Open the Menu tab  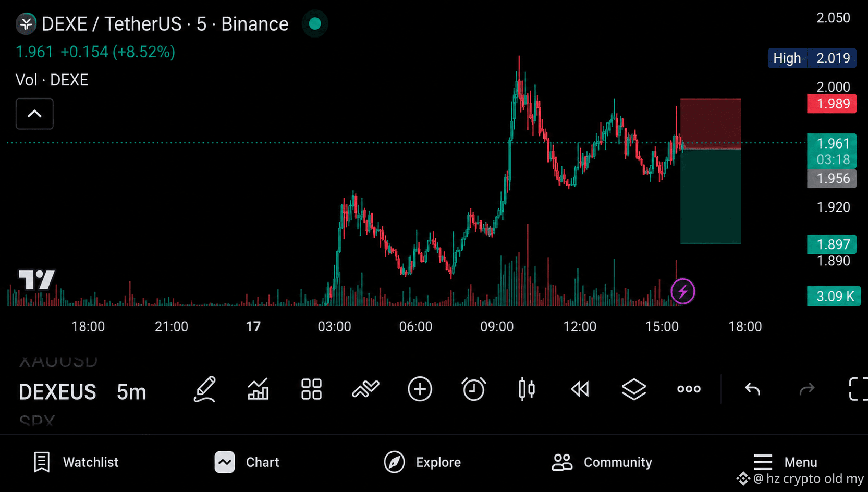(785, 462)
